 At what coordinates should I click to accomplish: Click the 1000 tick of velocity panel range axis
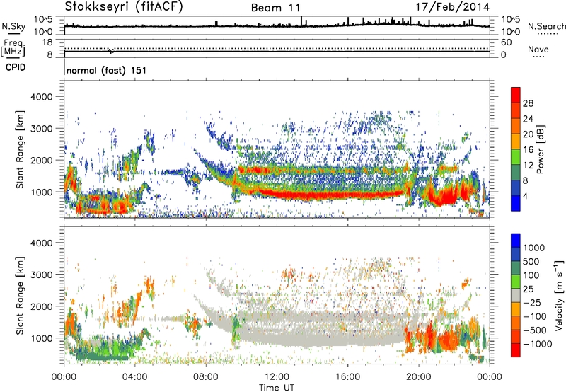click(41, 338)
